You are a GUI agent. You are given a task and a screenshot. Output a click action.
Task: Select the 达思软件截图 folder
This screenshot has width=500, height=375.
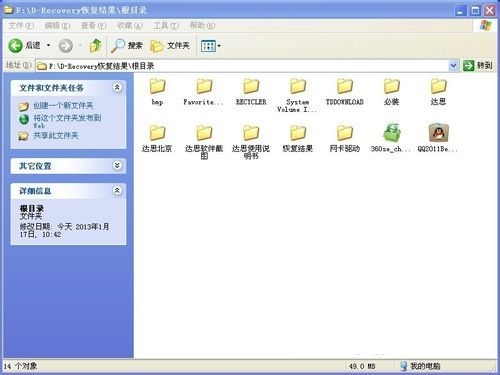204,142
